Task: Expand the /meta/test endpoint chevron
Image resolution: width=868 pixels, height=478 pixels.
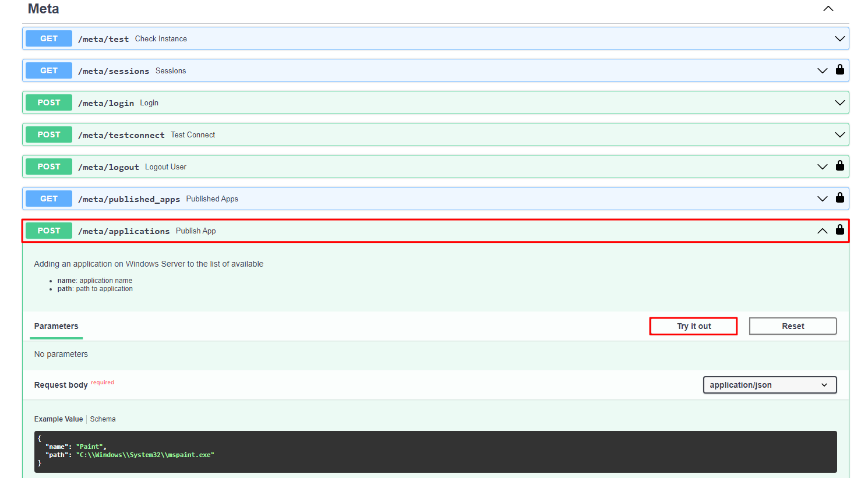Action: point(839,39)
